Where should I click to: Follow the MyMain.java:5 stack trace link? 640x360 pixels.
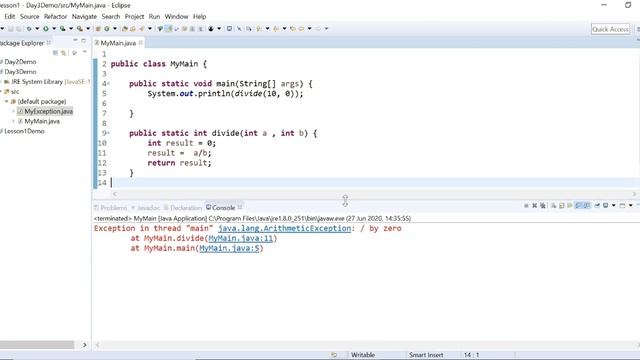pyautogui.click(x=229, y=248)
